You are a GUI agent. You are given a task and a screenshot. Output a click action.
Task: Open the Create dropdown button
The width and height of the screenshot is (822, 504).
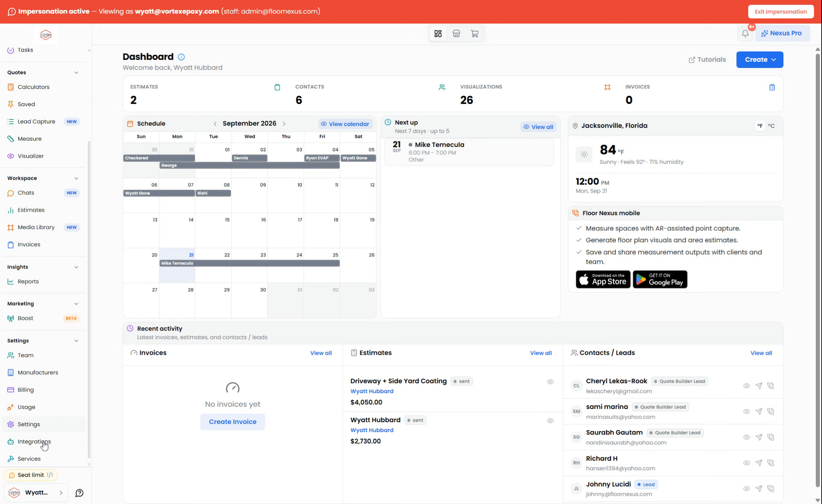[760, 60]
